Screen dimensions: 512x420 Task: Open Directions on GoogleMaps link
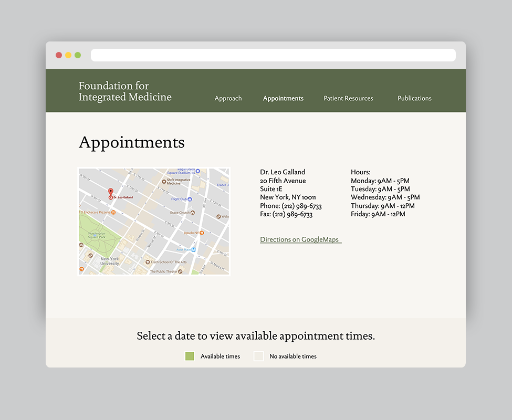300,239
